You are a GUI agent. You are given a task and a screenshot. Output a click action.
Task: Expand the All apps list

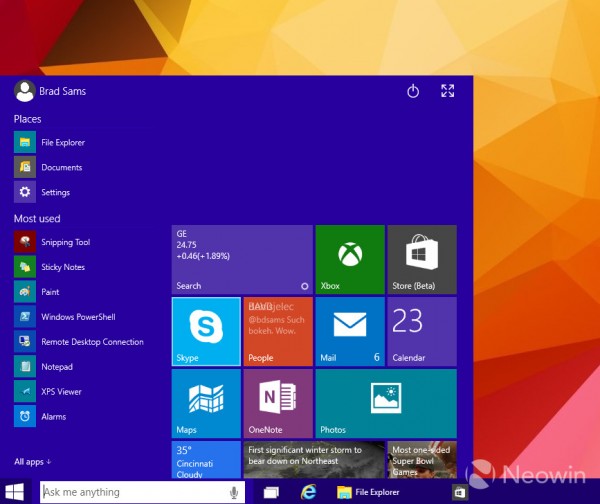pyautogui.click(x=33, y=461)
